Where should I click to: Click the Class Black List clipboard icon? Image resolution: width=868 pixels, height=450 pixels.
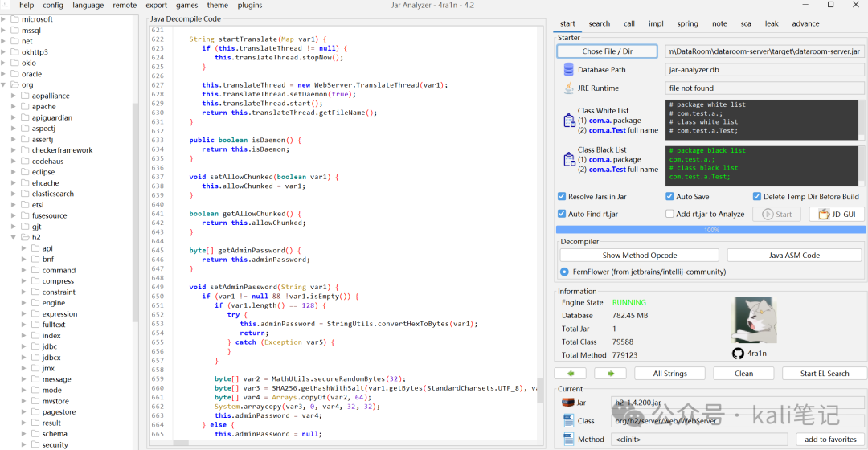pyautogui.click(x=569, y=159)
